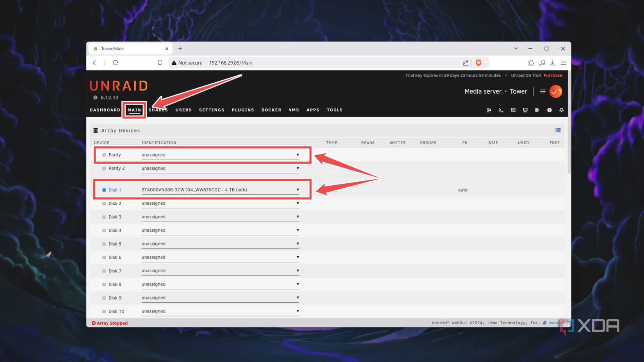Click the Parity status indicator square

click(104, 155)
